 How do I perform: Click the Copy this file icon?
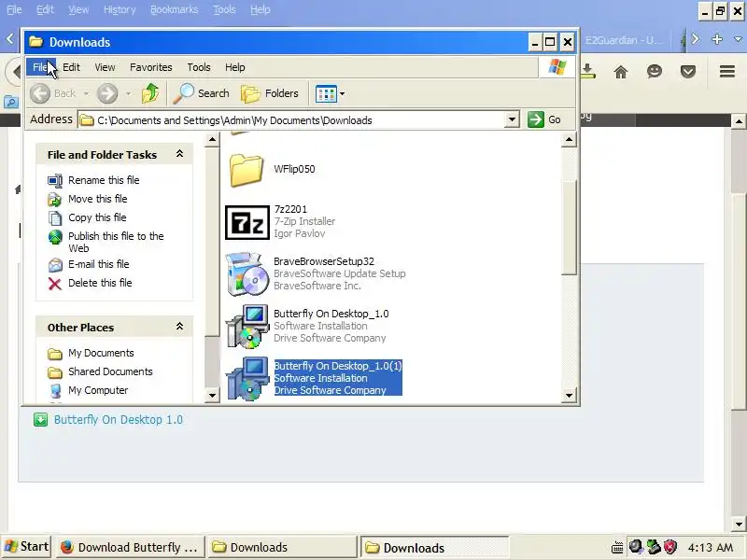click(55, 218)
